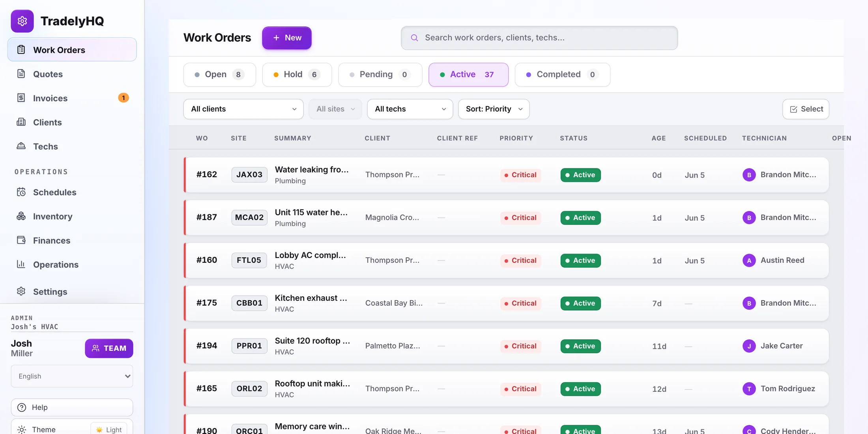Viewport: 868px width, 434px height.
Task: Click the TECHNICIAN column header
Action: tap(764, 138)
